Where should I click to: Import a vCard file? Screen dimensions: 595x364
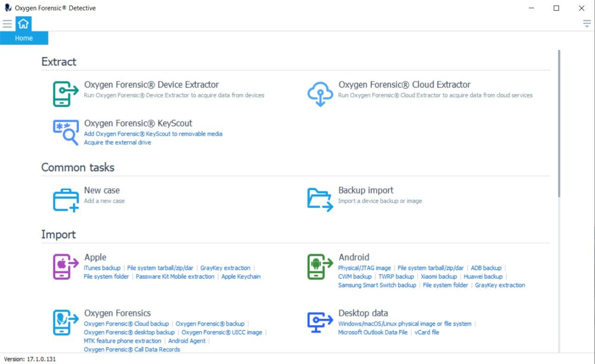coord(427,332)
